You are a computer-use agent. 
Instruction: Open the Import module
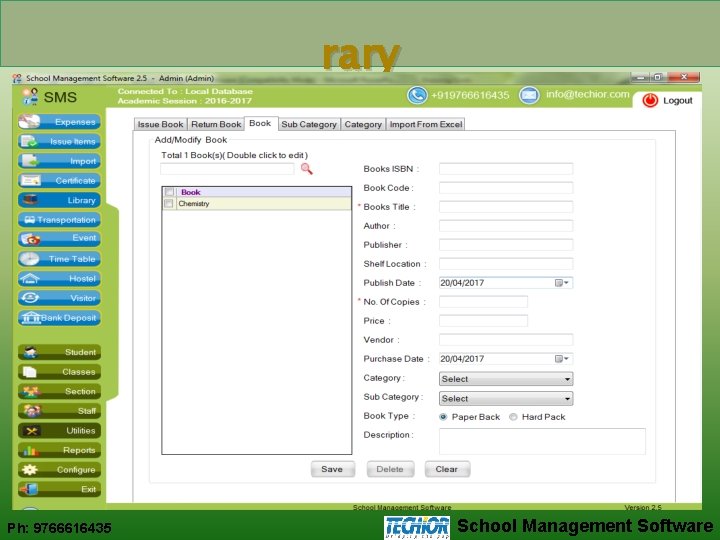[x=59, y=161]
